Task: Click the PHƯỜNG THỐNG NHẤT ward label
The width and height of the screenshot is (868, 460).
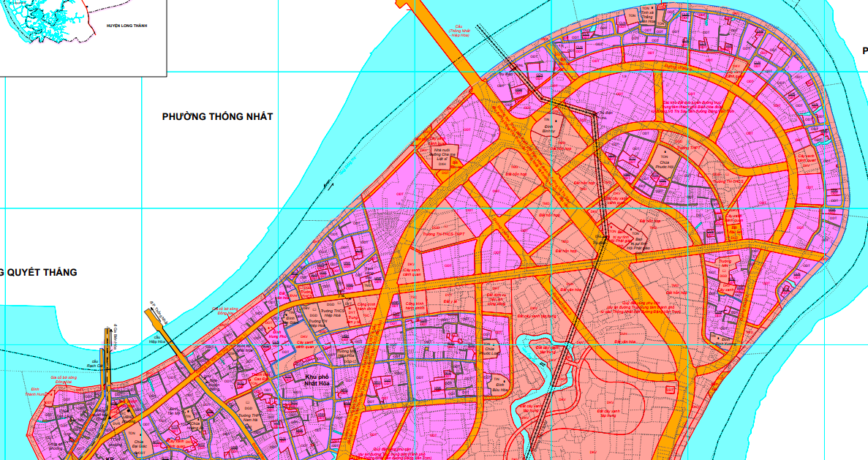Action: point(217,117)
